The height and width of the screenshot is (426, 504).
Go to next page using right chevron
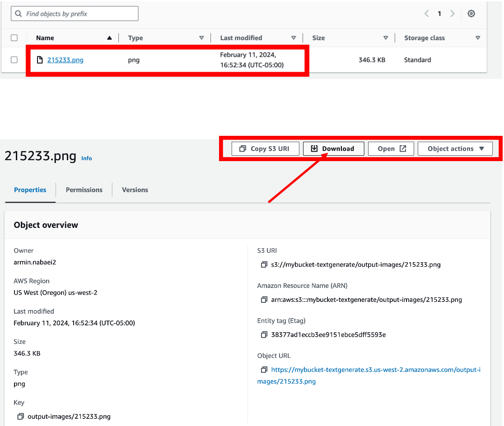(452, 14)
